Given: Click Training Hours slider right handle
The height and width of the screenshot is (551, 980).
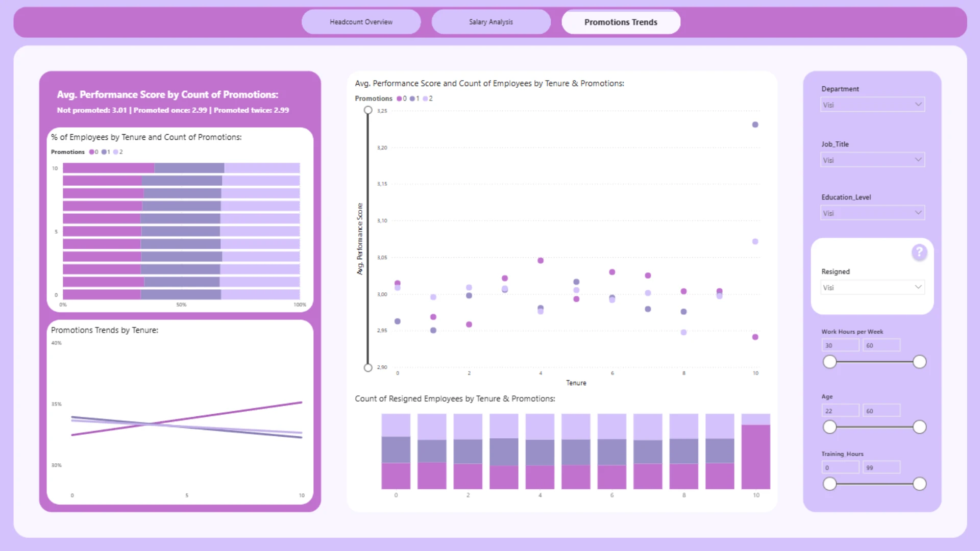Looking at the screenshot, I should click(919, 484).
